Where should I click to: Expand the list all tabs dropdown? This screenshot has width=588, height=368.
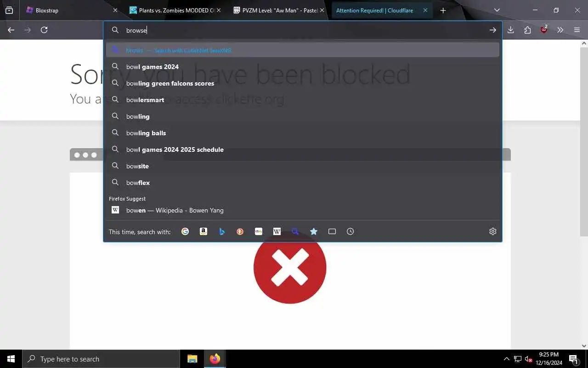point(497,10)
